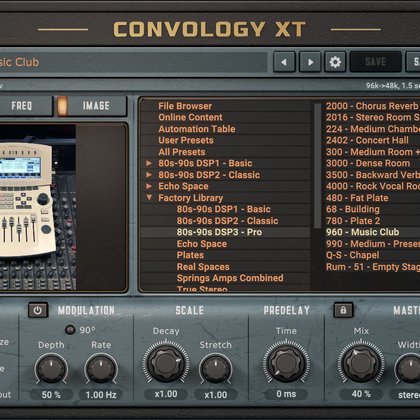Click the hardware reverb unit image

click(x=38, y=207)
